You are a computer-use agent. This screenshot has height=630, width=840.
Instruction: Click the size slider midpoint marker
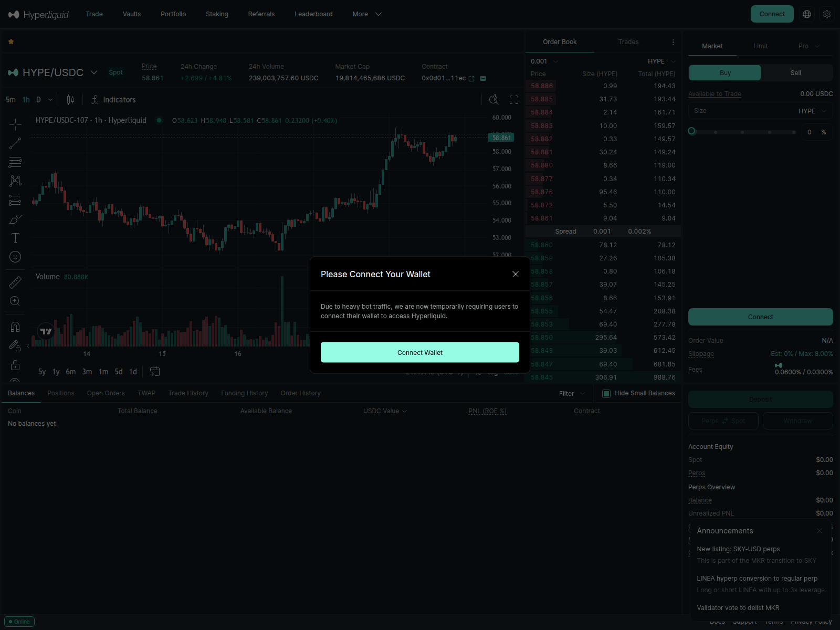point(742,132)
